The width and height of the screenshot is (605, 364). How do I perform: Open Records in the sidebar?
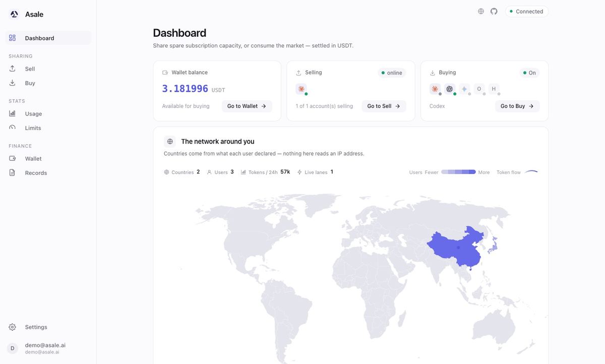48,172
